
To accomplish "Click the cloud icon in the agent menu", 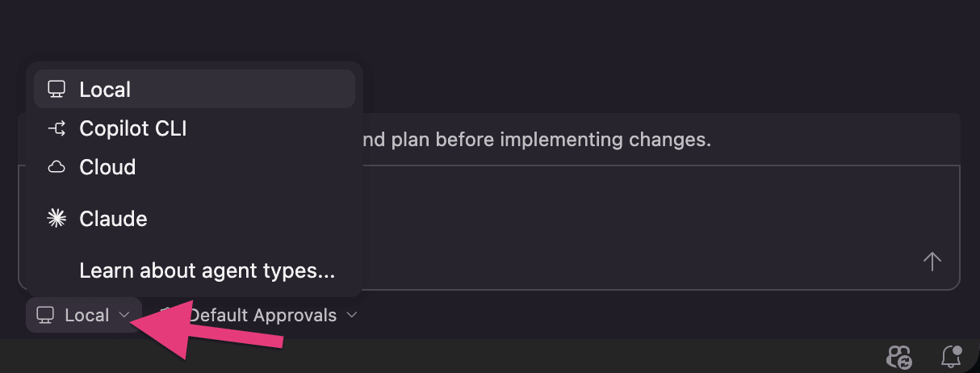I will pyautogui.click(x=56, y=167).
